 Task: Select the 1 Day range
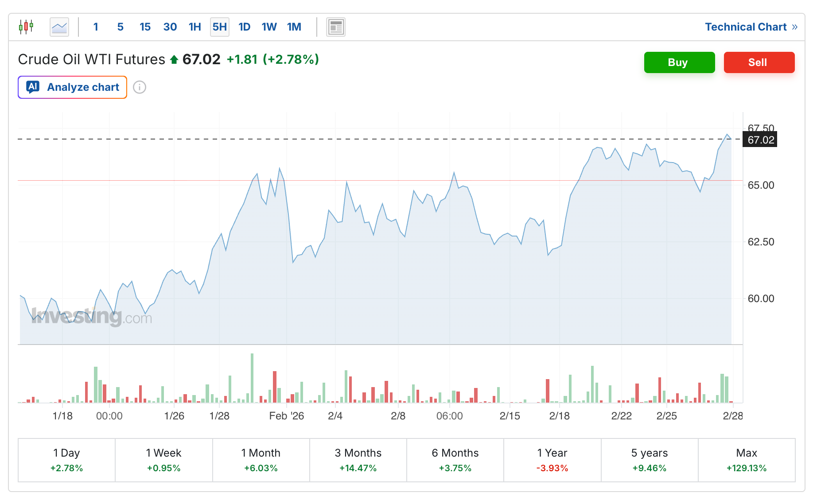click(x=66, y=460)
